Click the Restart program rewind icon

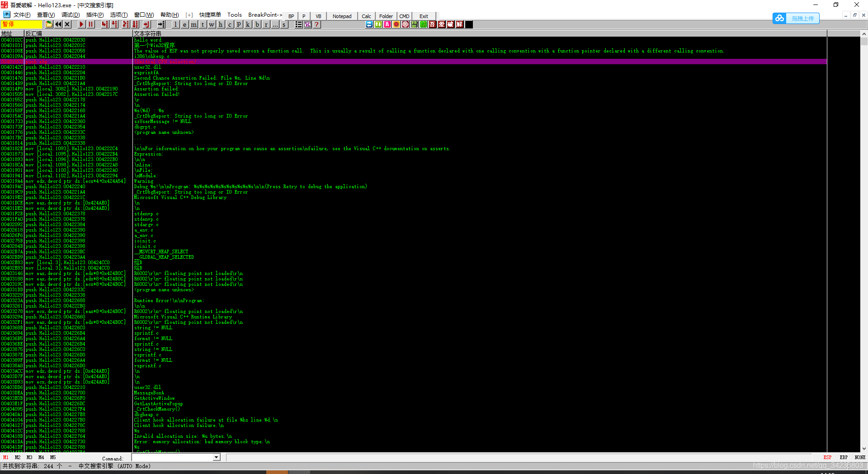click(x=58, y=24)
